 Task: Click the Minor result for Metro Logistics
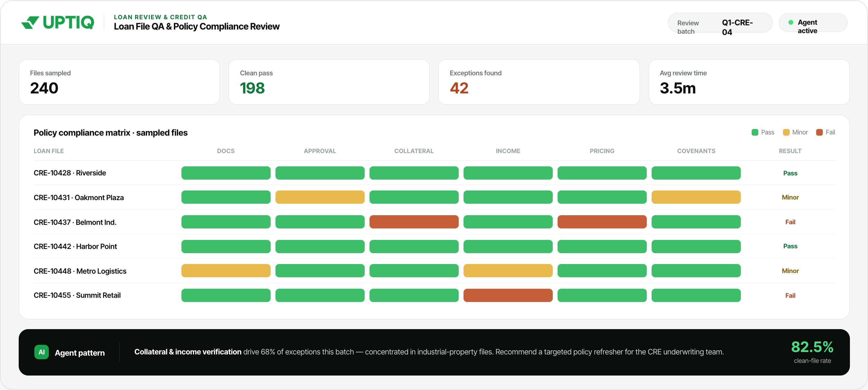[x=790, y=271]
